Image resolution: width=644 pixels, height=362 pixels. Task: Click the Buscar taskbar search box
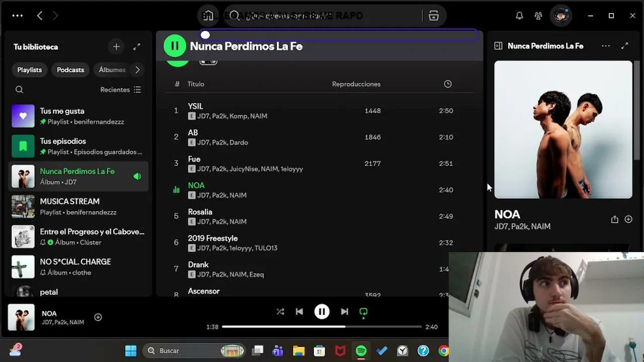194,351
